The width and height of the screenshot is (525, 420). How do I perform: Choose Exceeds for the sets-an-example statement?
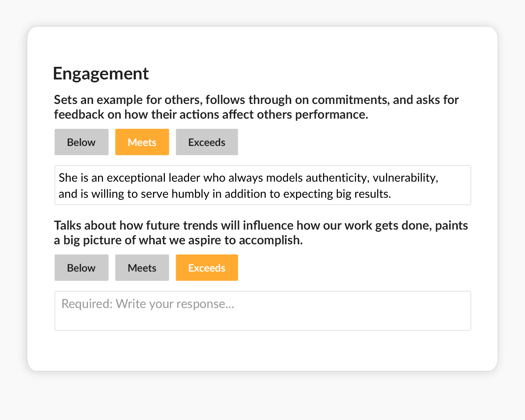206,142
